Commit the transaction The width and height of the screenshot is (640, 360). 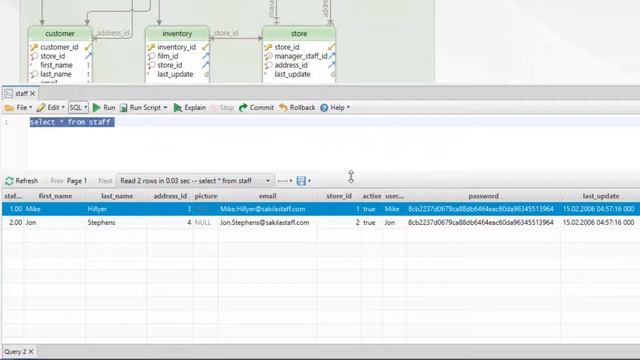pyautogui.click(x=256, y=108)
